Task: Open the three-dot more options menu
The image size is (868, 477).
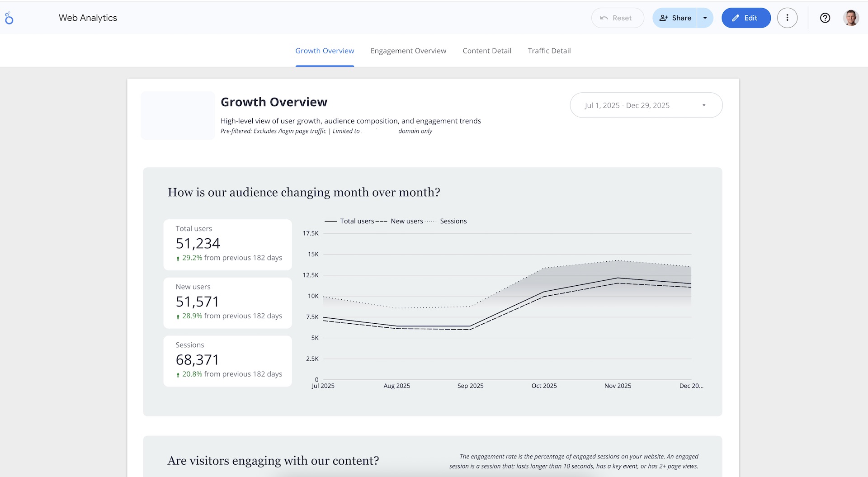Action: pos(787,18)
